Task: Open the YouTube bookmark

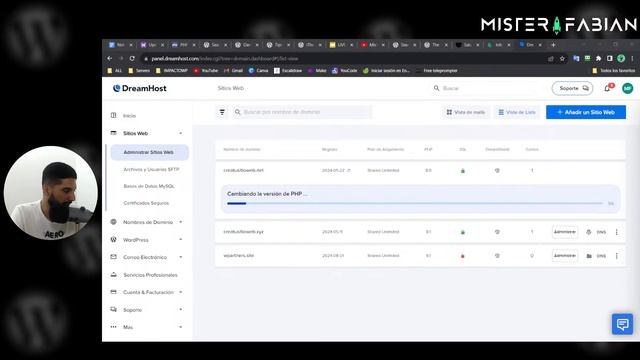Action: 206,71
